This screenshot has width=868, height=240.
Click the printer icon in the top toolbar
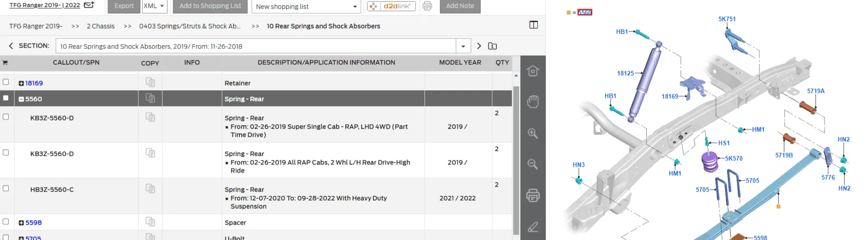tap(427, 6)
